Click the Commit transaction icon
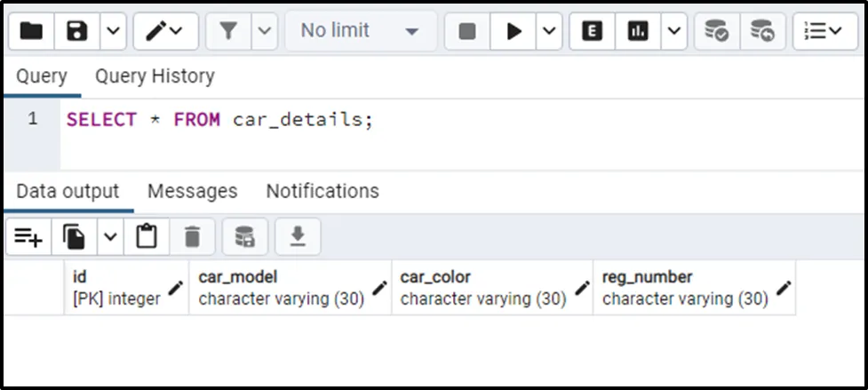This screenshot has height=390, width=868. (x=717, y=32)
